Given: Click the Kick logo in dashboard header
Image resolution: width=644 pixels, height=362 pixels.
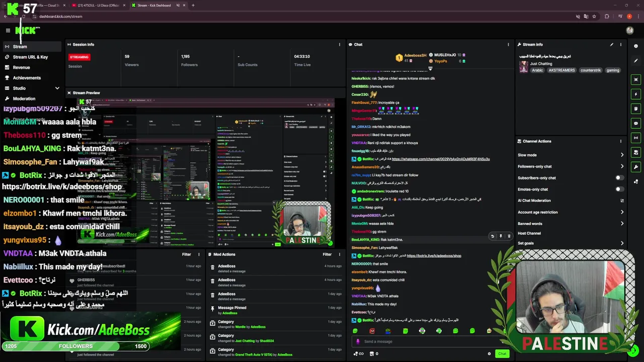Looking at the screenshot, I should coord(27,30).
